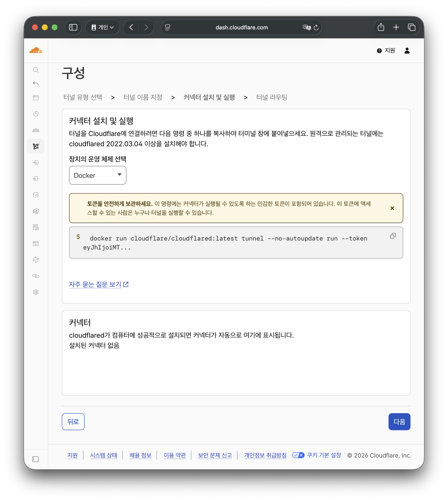
Task: Collapse the Cloudflare sidebar with bottom panel icon
Action: [35, 459]
